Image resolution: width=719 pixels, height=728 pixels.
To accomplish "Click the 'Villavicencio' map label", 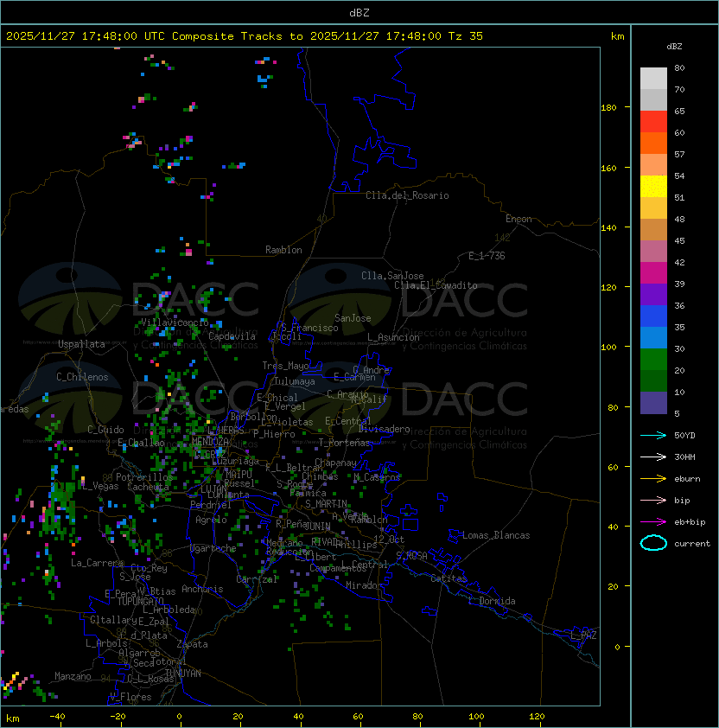I will (x=175, y=322).
